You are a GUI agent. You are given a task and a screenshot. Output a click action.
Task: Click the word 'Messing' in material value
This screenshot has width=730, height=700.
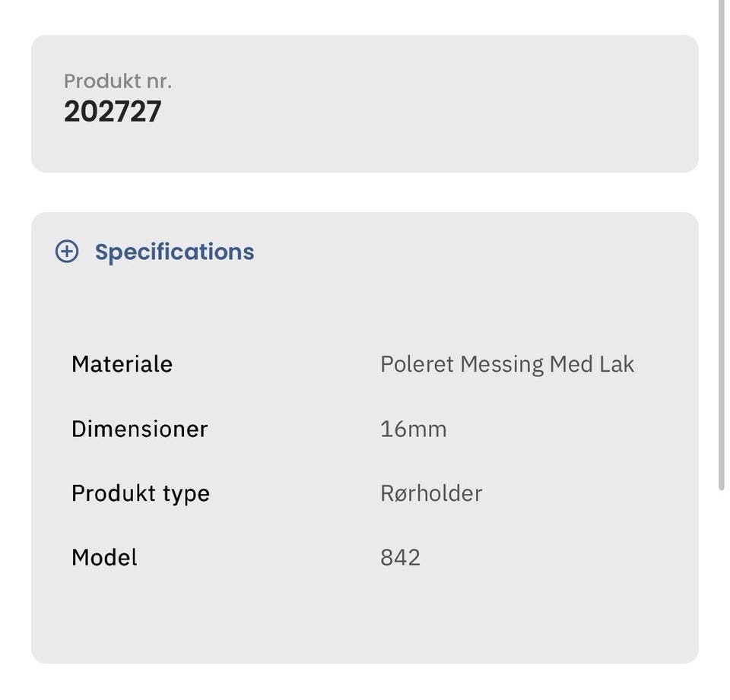[501, 365]
